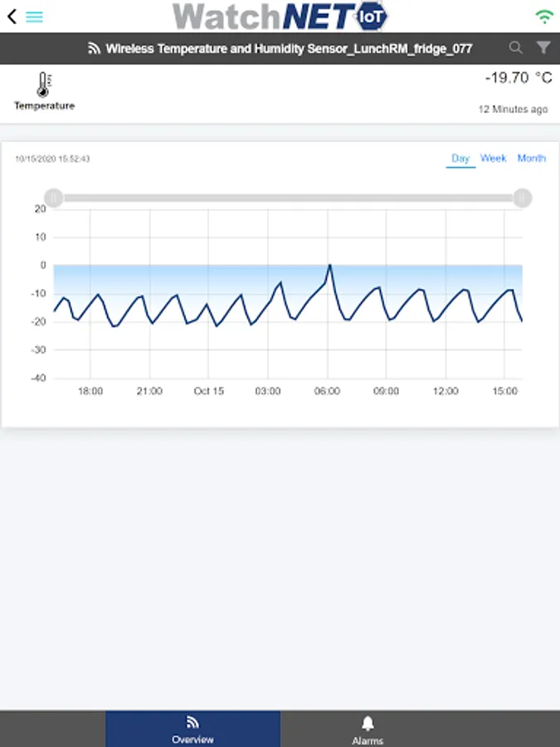560x747 pixels.
Task: Click the chart timestamp 10/15/2020 15:52:43
Action: click(52, 159)
